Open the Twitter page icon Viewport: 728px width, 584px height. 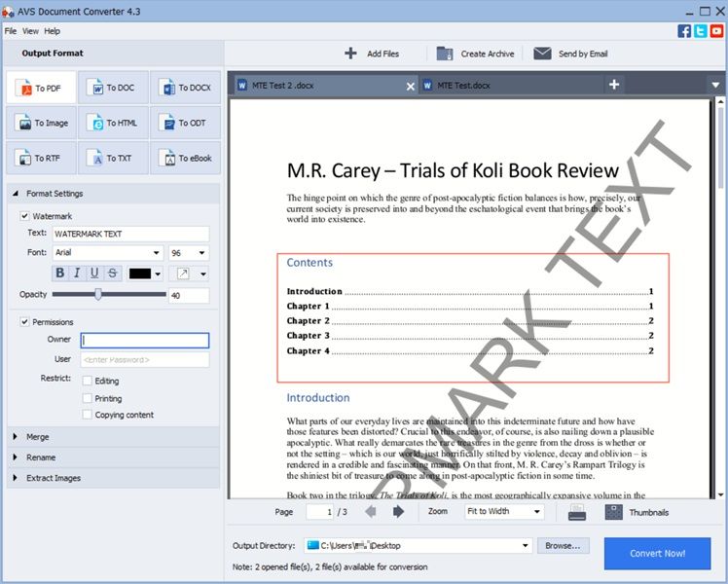(x=700, y=31)
